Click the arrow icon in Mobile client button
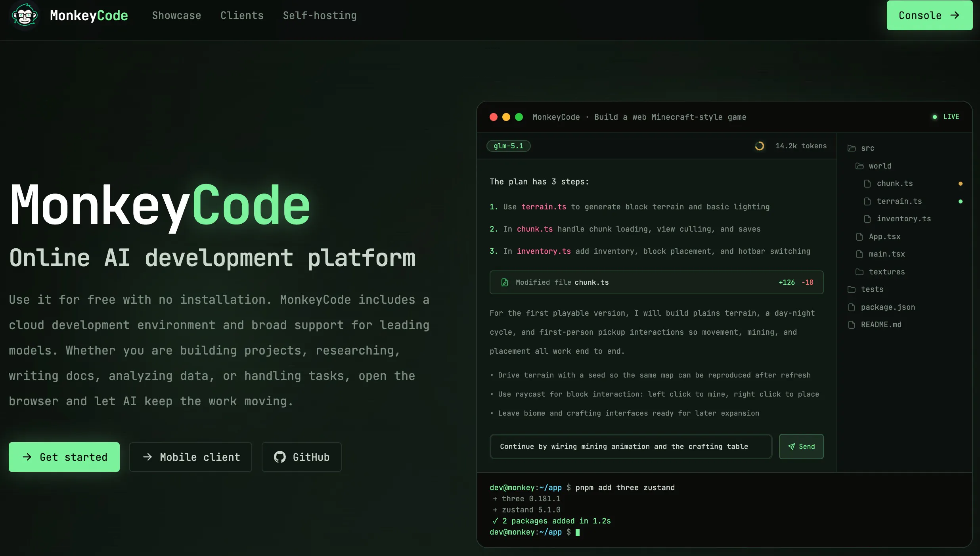Image resolution: width=980 pixels, height=556 pixels. pyautogui.click(x=147, y=457)
